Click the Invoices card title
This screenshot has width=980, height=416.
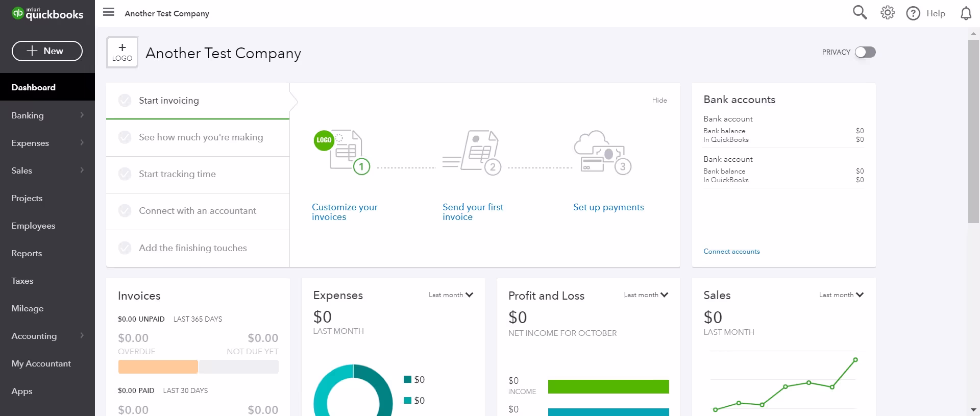pyautogui.click(x=139, y=296)
